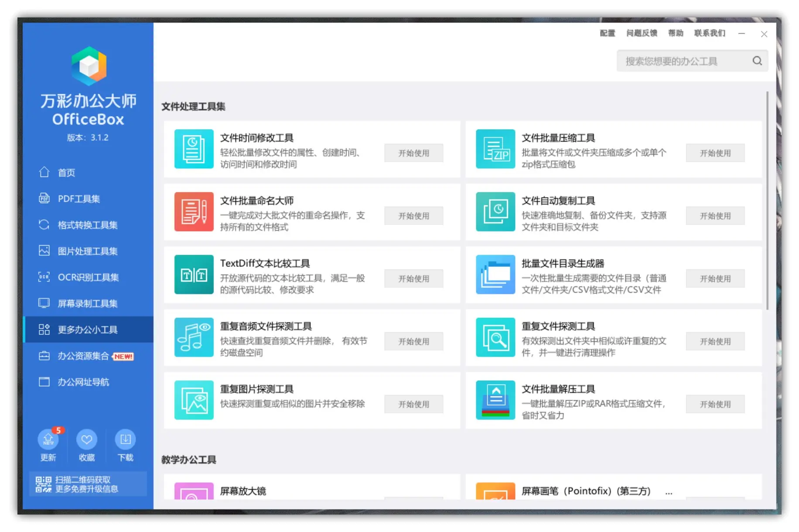Click the download icon in sidebar

(125, 440)
